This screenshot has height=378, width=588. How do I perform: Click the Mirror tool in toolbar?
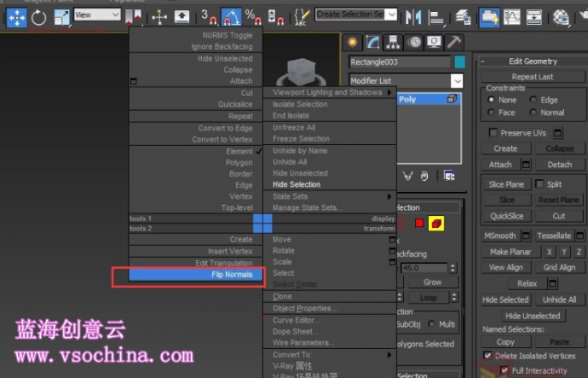(413, 16)
